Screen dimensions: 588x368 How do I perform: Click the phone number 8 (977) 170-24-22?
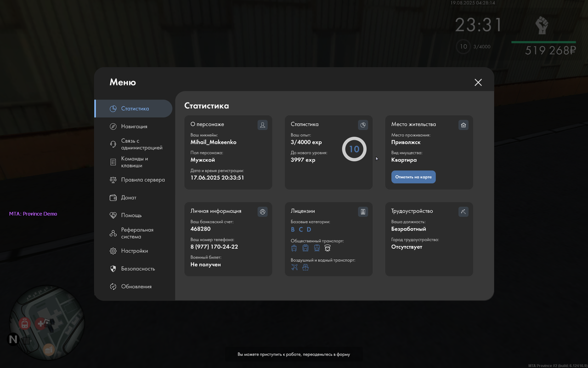pyautogui.click(x=214, y=247)
